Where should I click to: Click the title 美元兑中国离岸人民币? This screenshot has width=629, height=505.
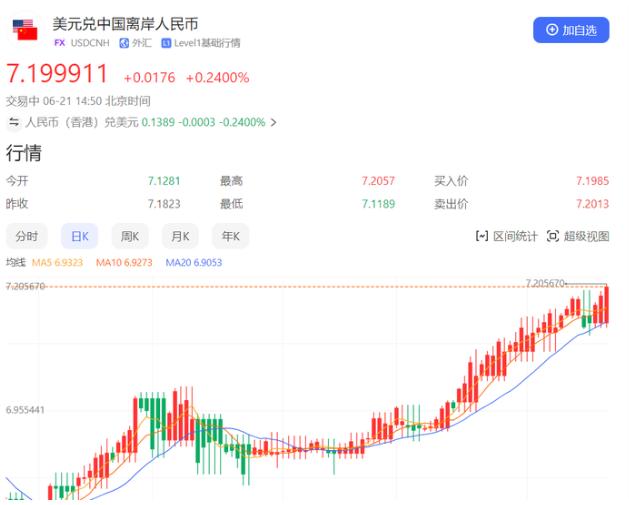(125, 24)
